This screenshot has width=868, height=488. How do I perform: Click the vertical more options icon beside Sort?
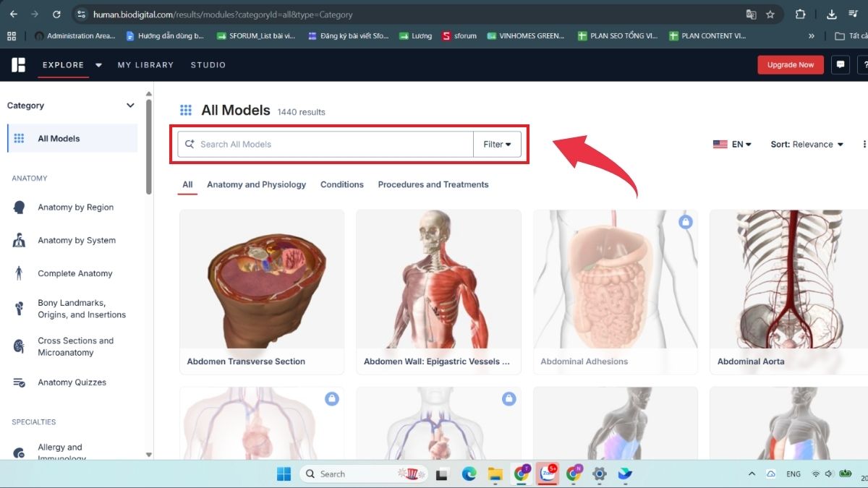click(x=864, y=144)
